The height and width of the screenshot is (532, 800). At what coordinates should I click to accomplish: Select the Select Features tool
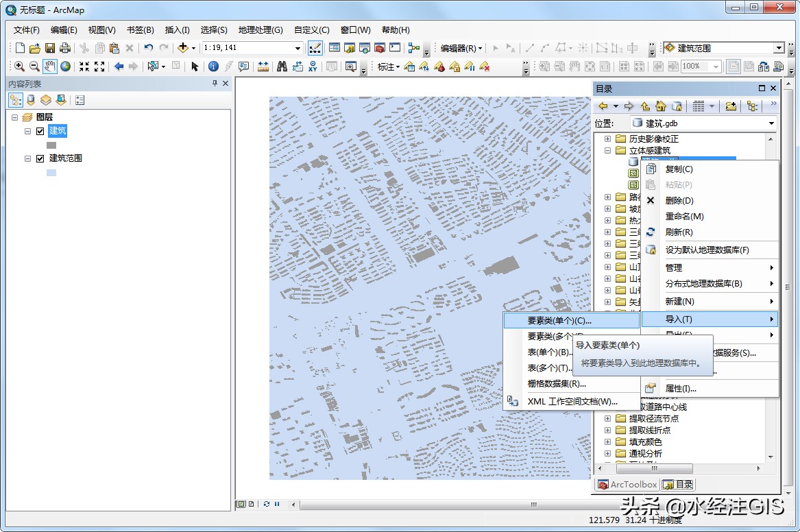coord(153,66)
